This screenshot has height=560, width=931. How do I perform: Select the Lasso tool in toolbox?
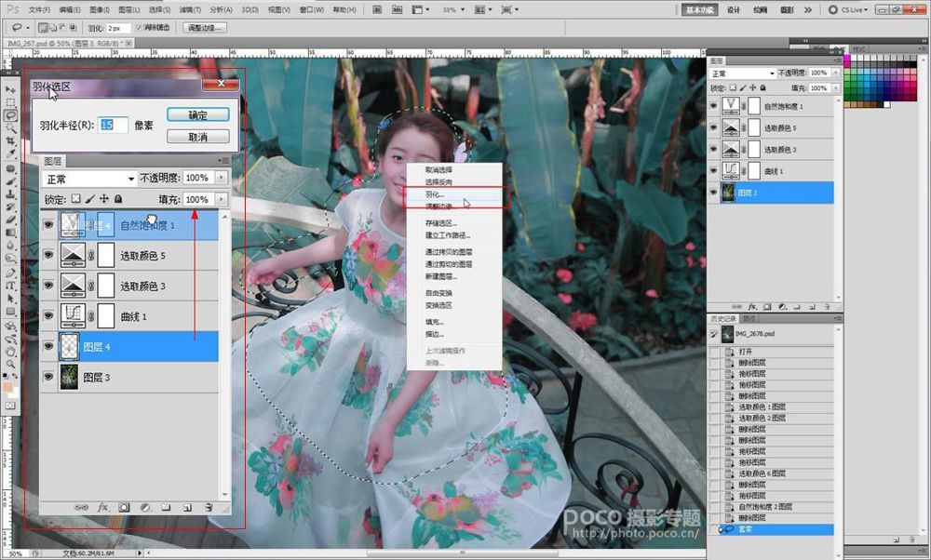point(10,115)
